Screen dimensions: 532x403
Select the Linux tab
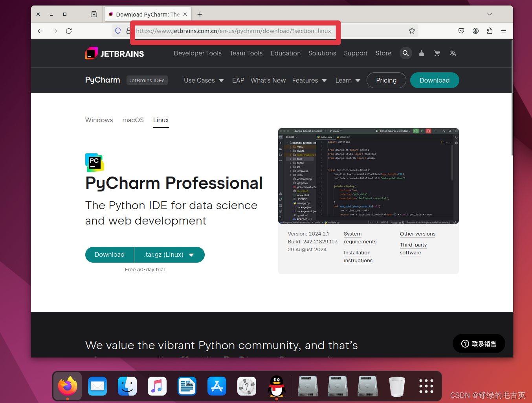click(161, 120)
